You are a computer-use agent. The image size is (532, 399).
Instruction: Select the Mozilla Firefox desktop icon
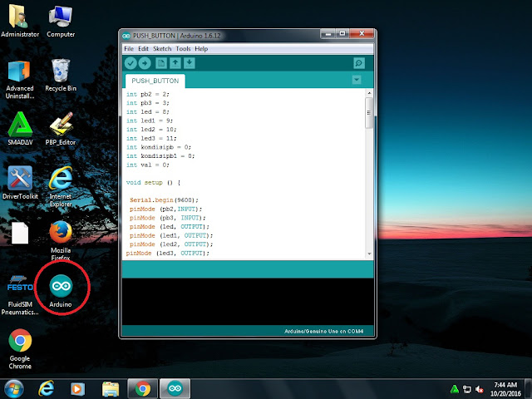pyautogui.click(x=61, y=241)
